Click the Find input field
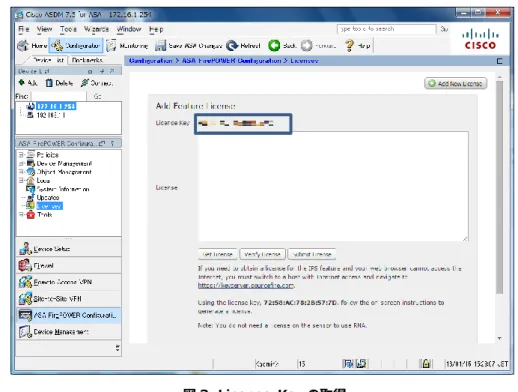The image size is (518, 392). [59, 96]
